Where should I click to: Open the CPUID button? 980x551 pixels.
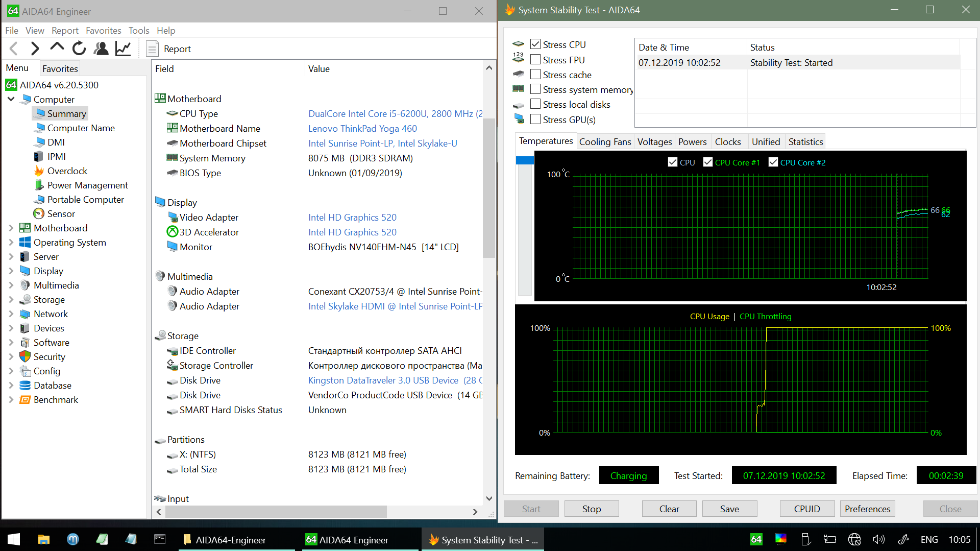pyautogui.click(x=807, y=509)
